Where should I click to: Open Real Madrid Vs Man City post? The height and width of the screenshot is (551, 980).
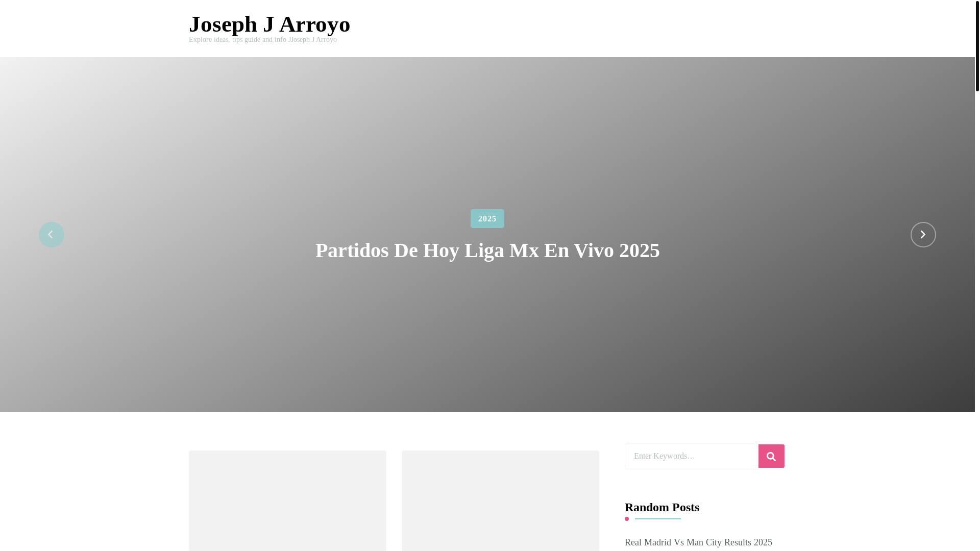[698, 542]
